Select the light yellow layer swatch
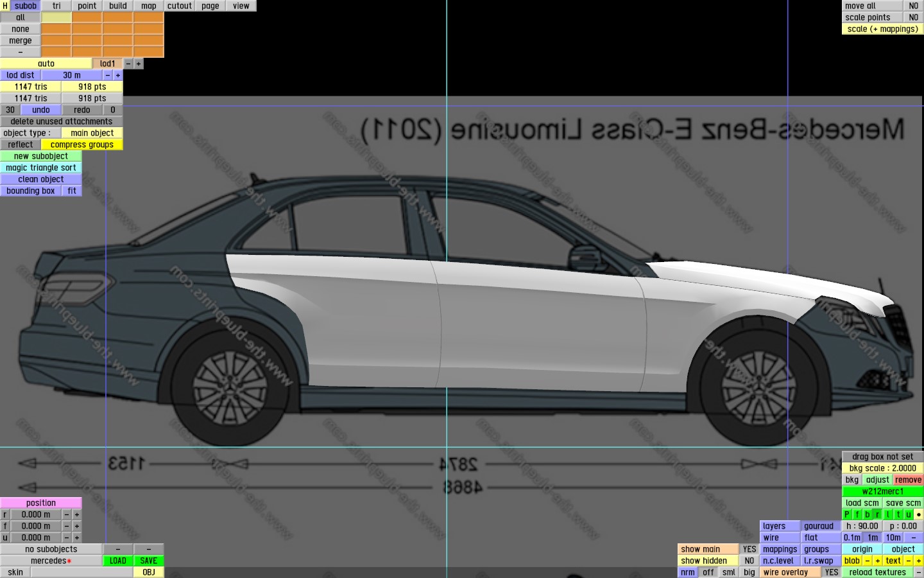The image size is (924, 578). (x=56, y=17)
